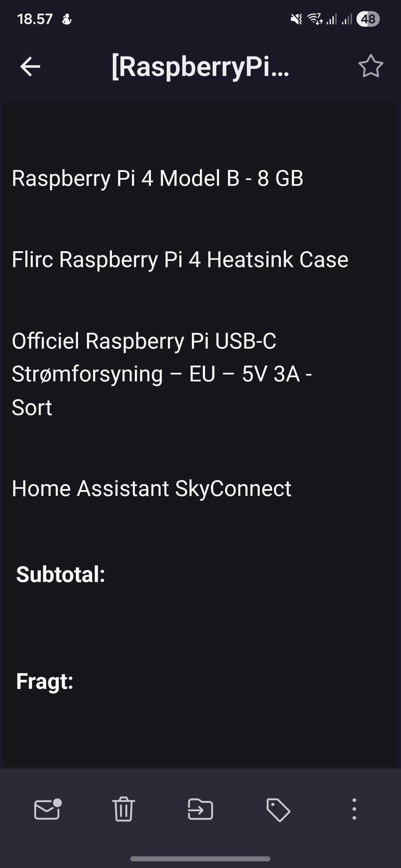Delete email with the trash icon
401x868 pixels.
(123, 809)
